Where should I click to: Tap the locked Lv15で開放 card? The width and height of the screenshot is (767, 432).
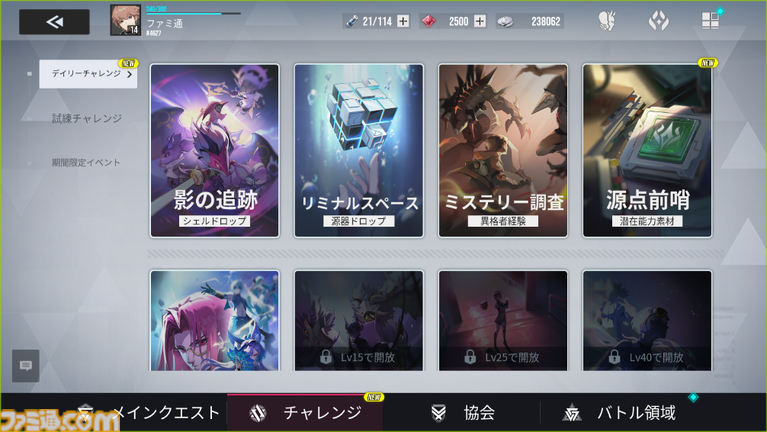[359, 320]
